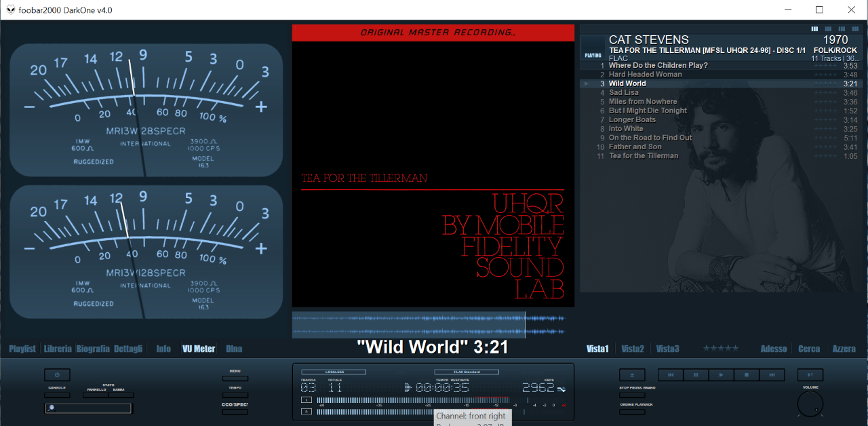868x426 pixels.
Task: Toggle the CONSOLE button
Action: click(x=57, y=394)
